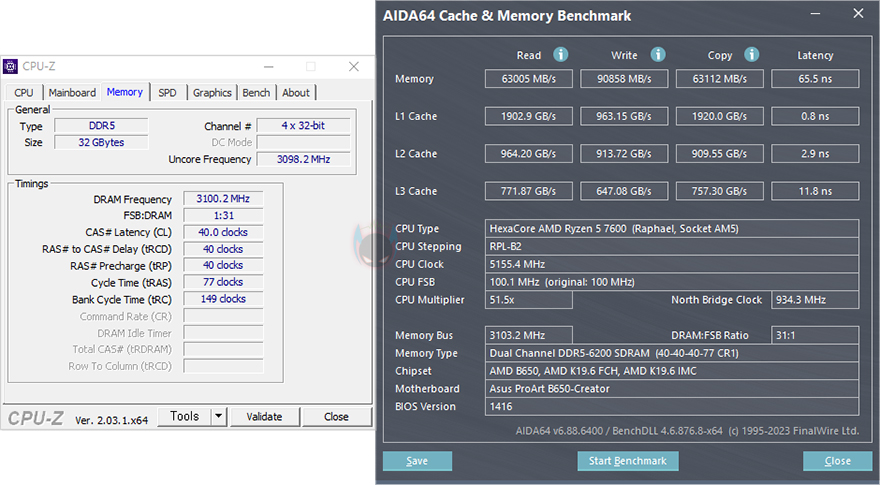Click the CPU FSB value 100.1 MHz
880x485 pixels.
(x=672, y=282)
